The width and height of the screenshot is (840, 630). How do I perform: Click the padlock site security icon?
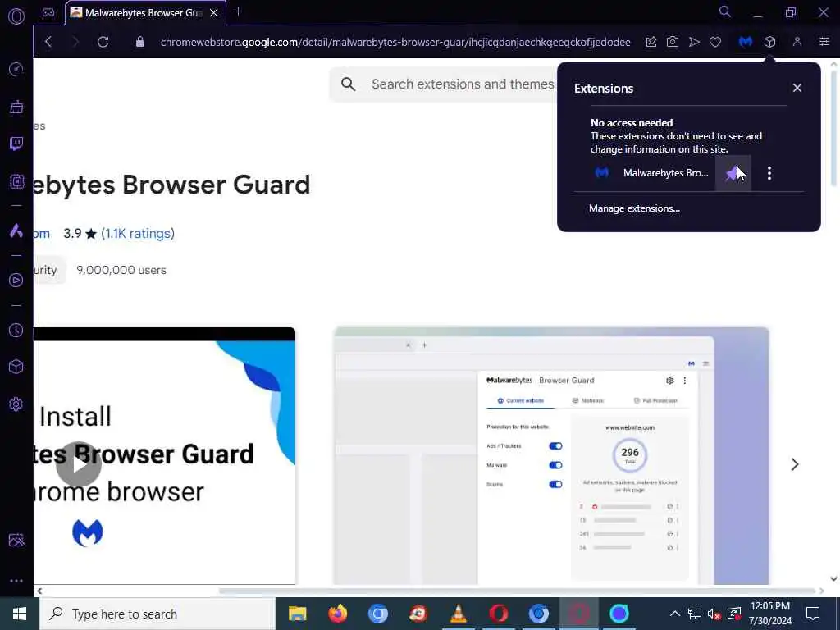pos(139,42)
